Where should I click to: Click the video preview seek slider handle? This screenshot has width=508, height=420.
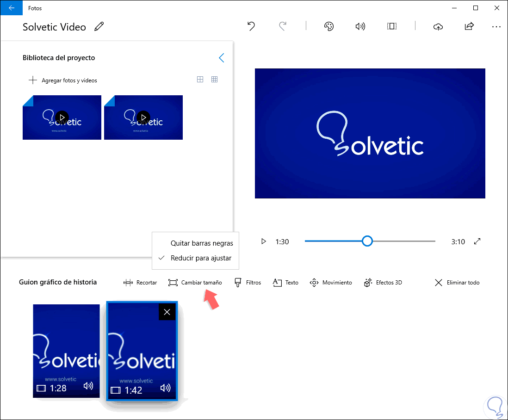click(x=367, y=241)
